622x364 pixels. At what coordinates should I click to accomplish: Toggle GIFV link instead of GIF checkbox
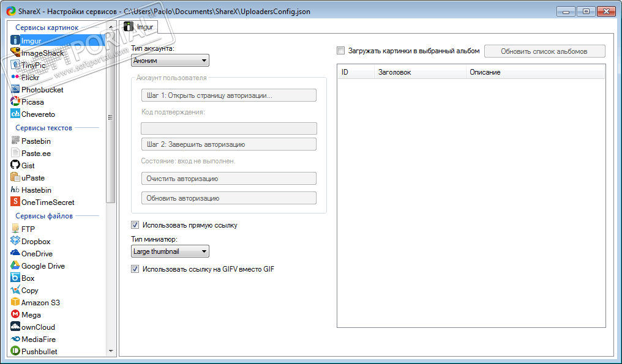tap(135, 269)
